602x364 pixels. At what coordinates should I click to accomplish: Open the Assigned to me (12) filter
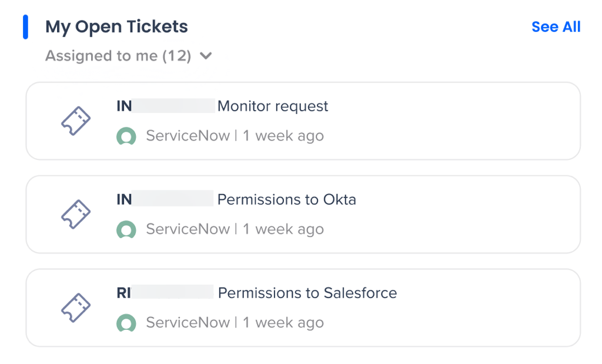point(118,56)
